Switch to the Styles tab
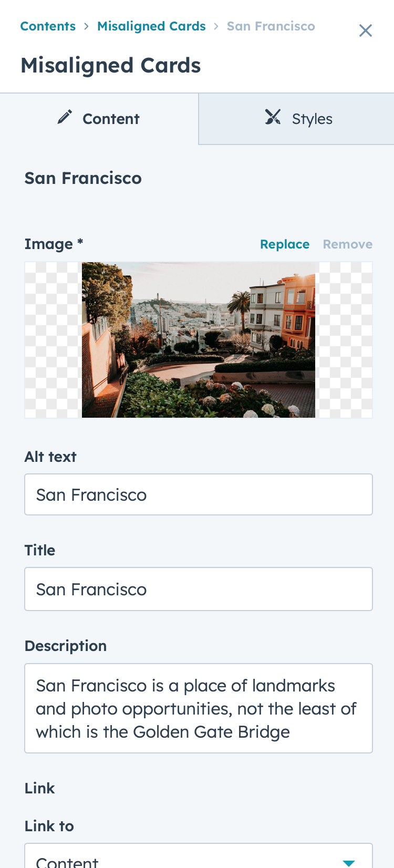The width and height of the screenshot is (394, 868). pos(296,119)
